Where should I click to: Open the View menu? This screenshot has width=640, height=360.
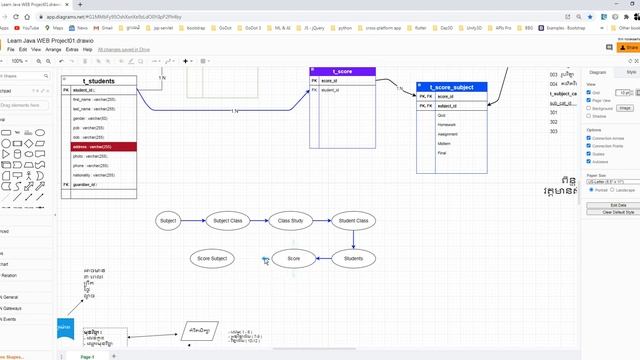pos(36,49)
